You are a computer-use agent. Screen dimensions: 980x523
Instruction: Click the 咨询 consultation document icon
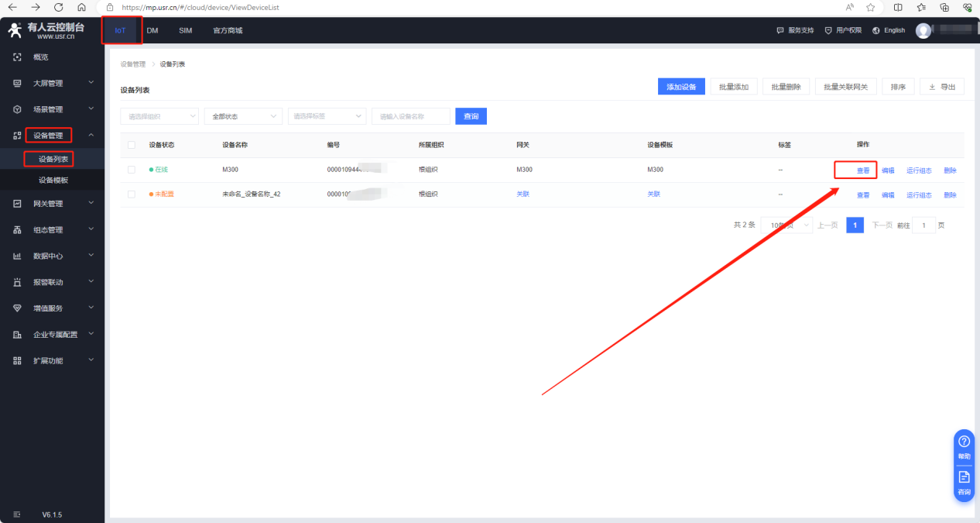(x=964, y=477)
